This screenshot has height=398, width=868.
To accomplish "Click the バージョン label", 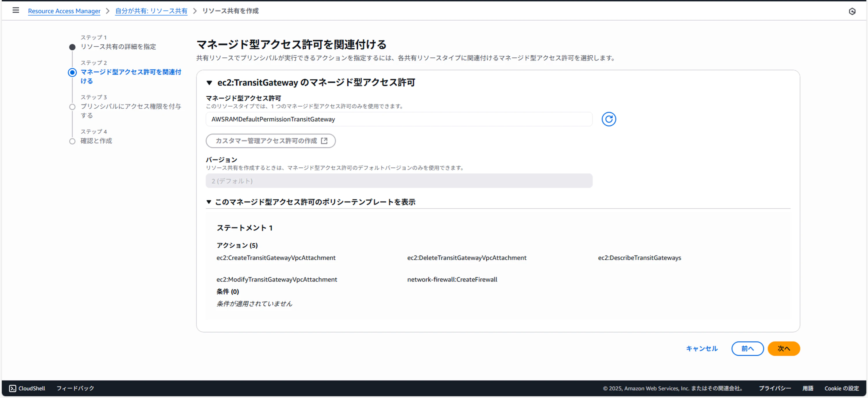I will click(x=221, y=160).
